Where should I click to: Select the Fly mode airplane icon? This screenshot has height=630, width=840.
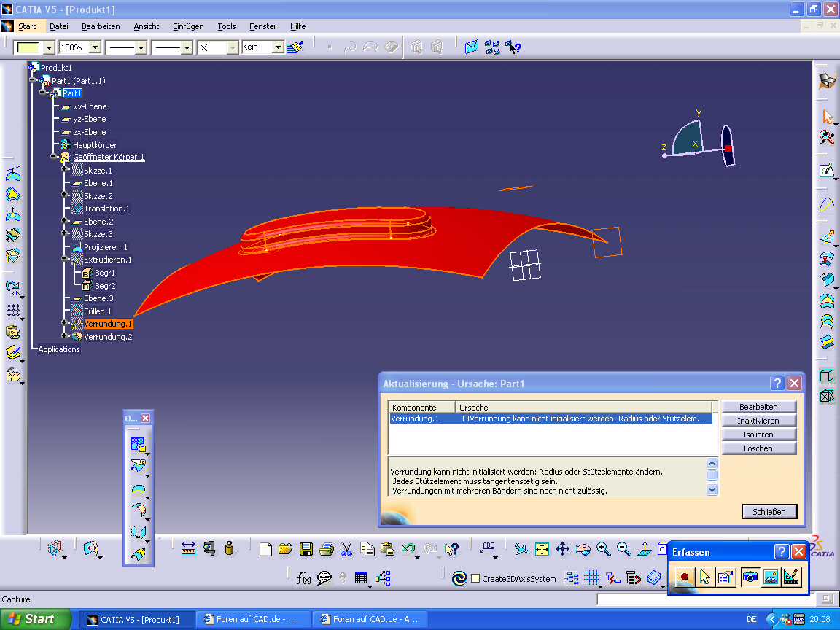point(521,549)
